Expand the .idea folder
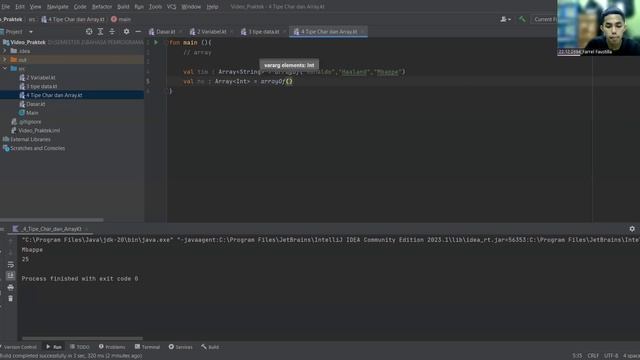This screenshot has height=360, width=640. (x=4, y=51)
